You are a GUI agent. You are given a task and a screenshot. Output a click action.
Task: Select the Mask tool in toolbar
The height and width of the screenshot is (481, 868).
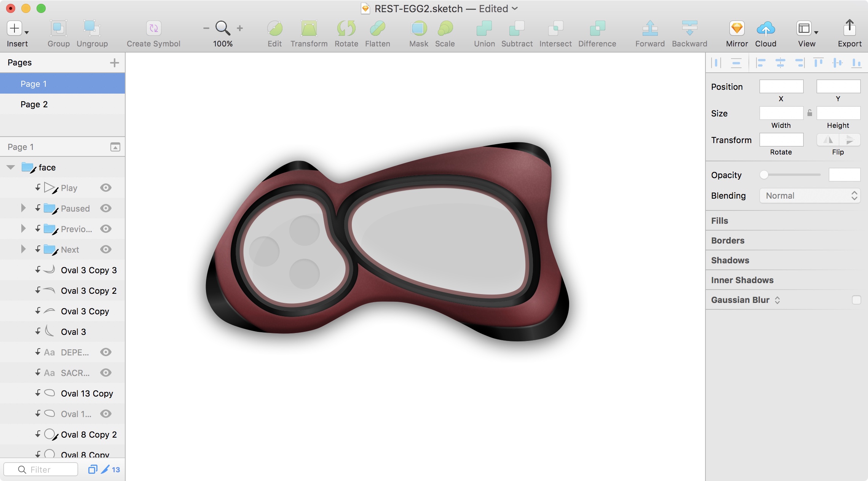tap(418, 29)
